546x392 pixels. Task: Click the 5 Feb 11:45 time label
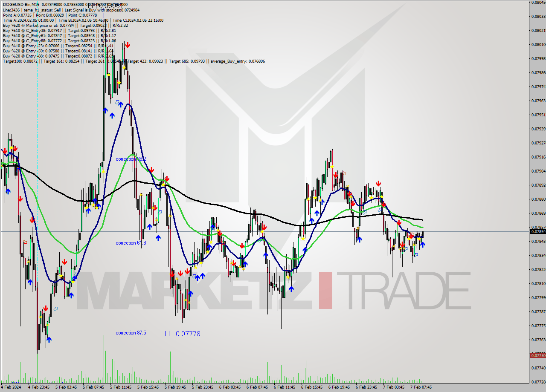121,387
